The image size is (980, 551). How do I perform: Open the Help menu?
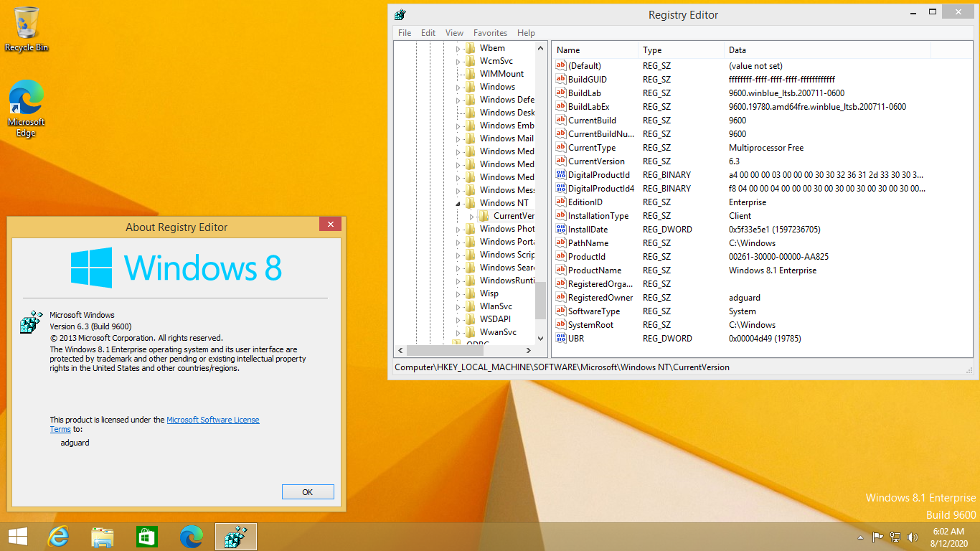527,33
